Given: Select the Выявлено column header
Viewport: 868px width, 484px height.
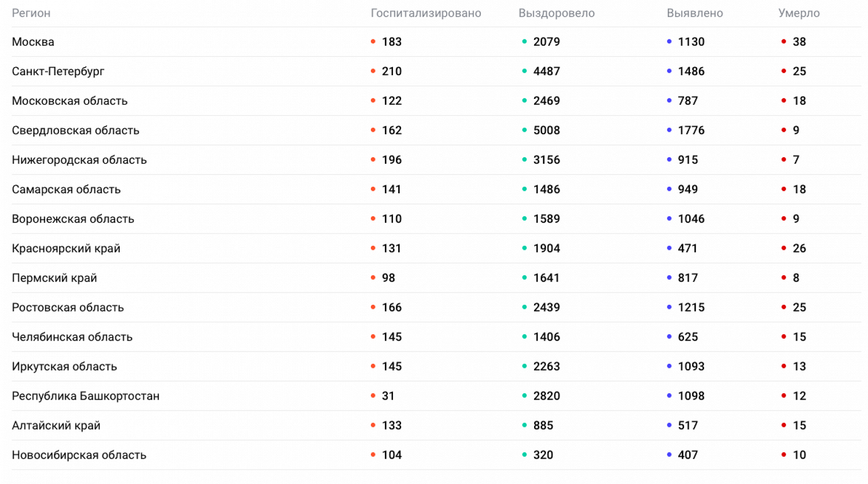Looking at the screenshot, I should (695, 13).
